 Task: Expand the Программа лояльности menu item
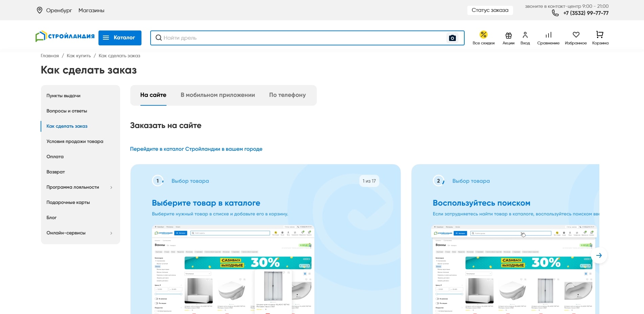[73, 187]
